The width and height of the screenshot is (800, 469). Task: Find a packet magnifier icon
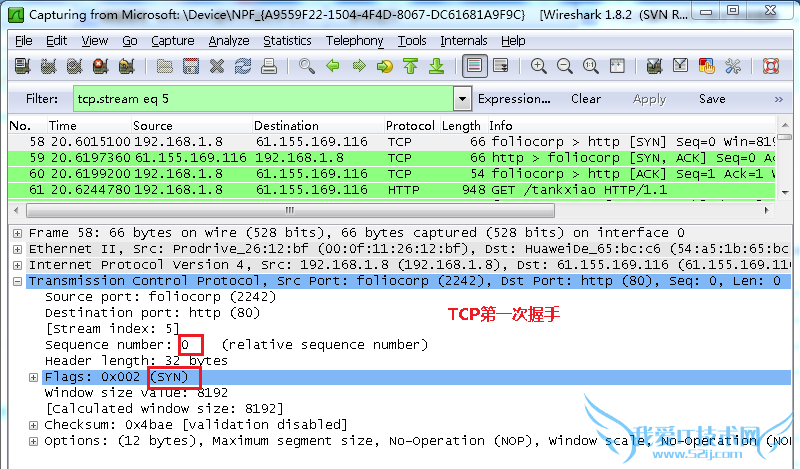(x=307, y=66)
